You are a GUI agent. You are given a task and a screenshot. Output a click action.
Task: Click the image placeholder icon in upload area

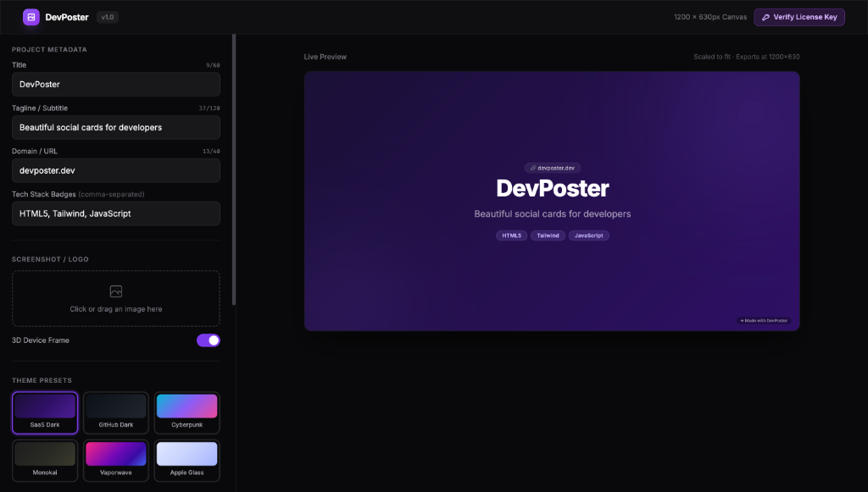coord(115,291)
